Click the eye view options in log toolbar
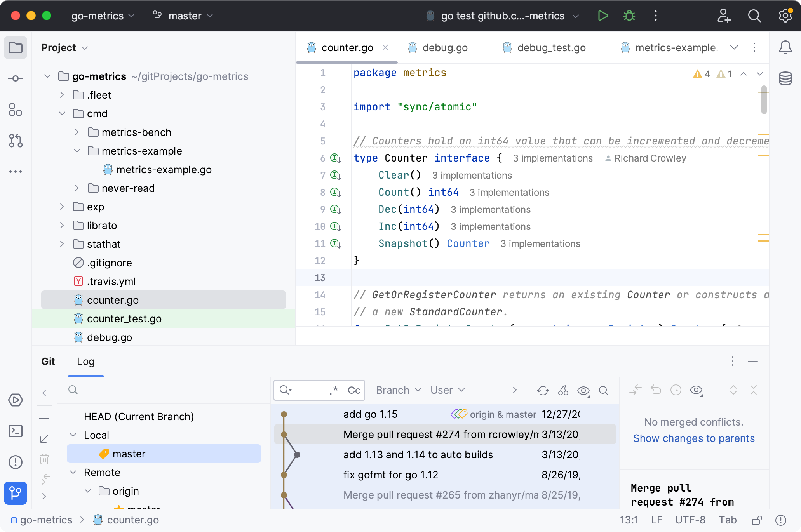The image size is (801, 532). (583, 390)
